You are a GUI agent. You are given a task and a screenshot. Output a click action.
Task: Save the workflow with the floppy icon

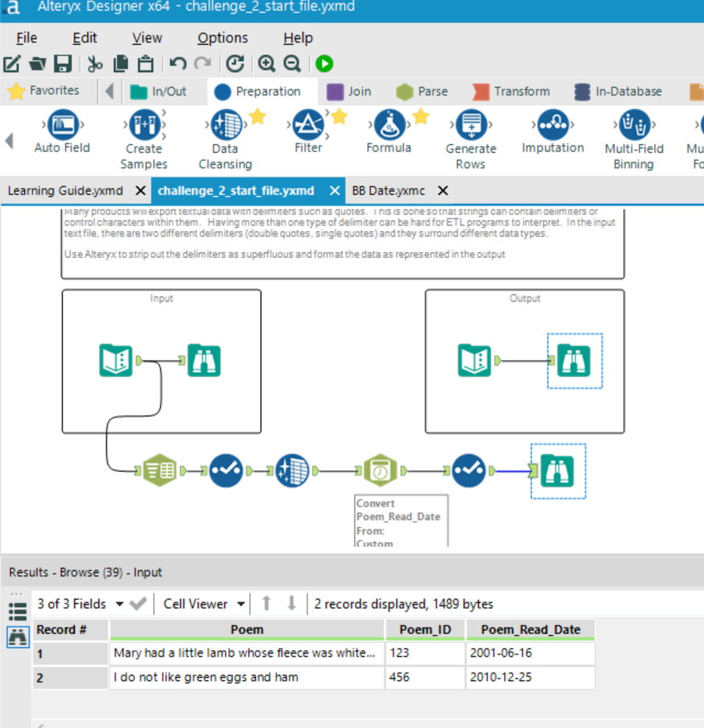click(63, 63)
